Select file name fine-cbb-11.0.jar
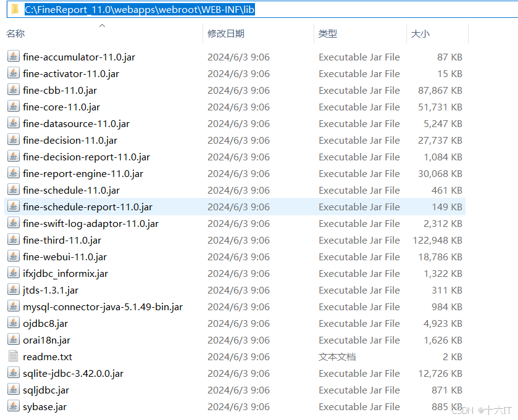 coord(60,91)
